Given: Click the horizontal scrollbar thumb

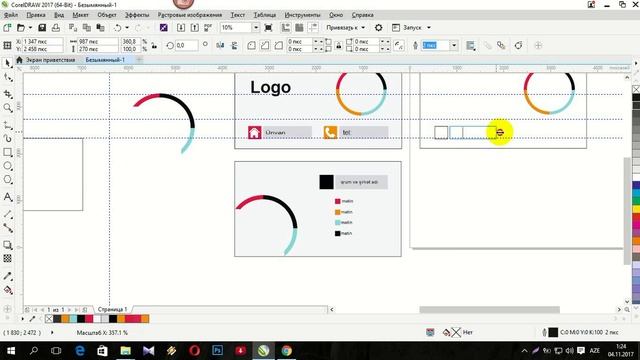Looking at the screenshot, I should [489, 310].
